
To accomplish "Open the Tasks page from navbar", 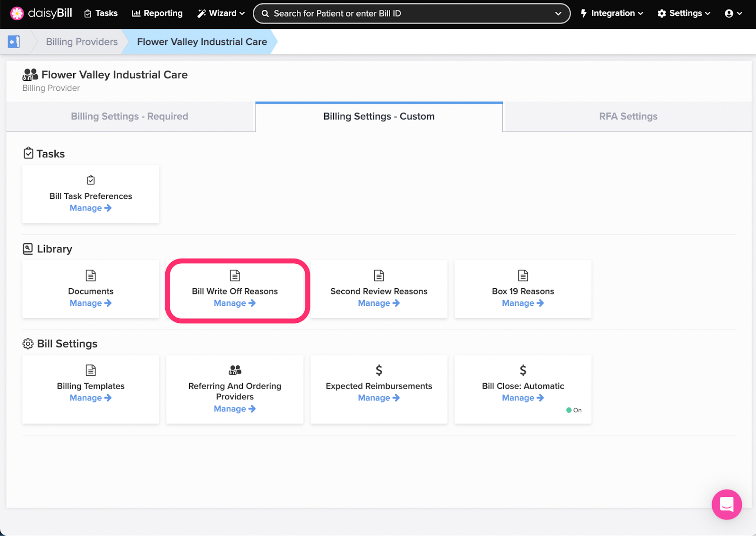I will click(101, 13).
